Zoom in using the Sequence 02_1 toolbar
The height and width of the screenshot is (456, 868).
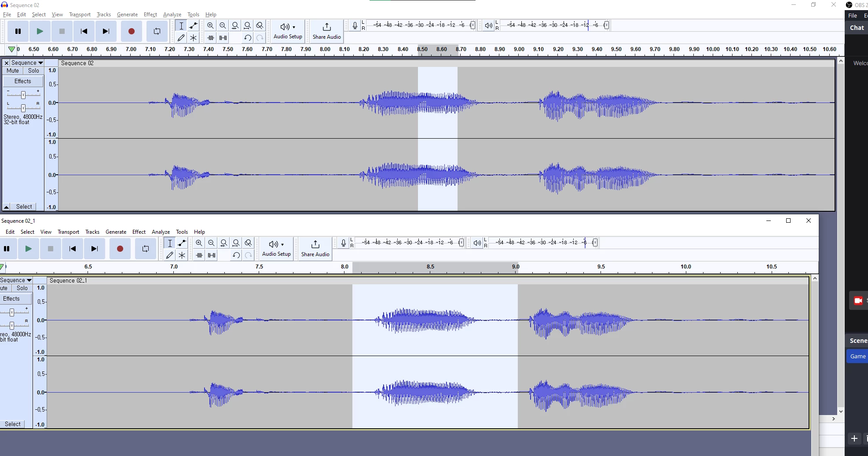pos(199,243)
